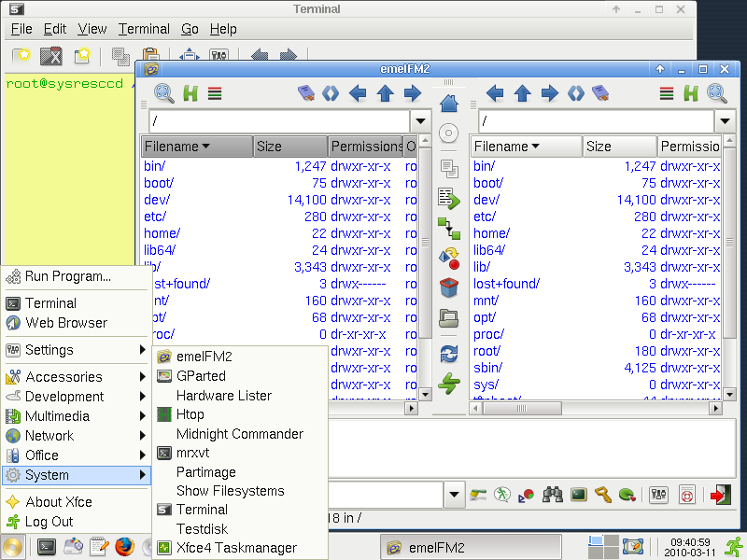Launch GParted from System submenu
This screenshot has height=560, width=747.
coord(201,376)
